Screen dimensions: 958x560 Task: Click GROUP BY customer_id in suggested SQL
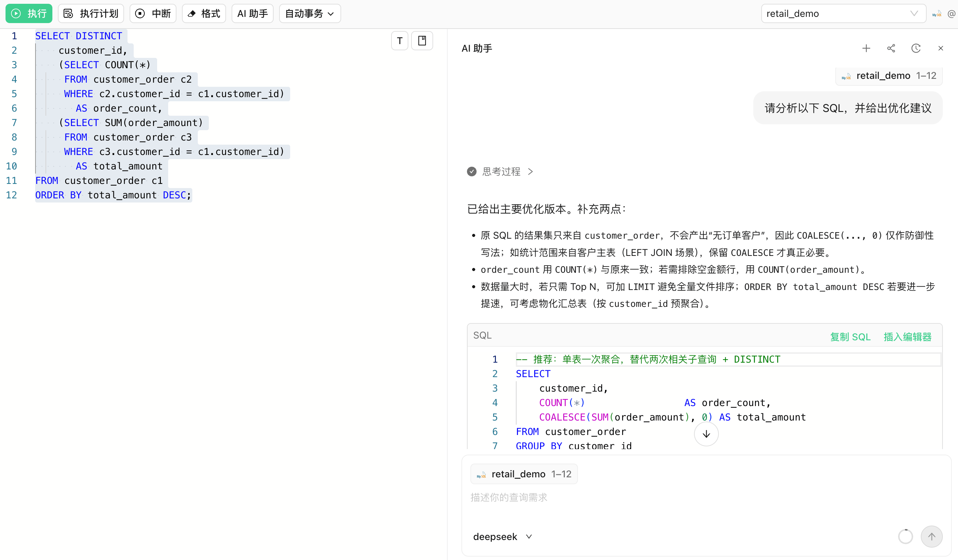[574, 445]
